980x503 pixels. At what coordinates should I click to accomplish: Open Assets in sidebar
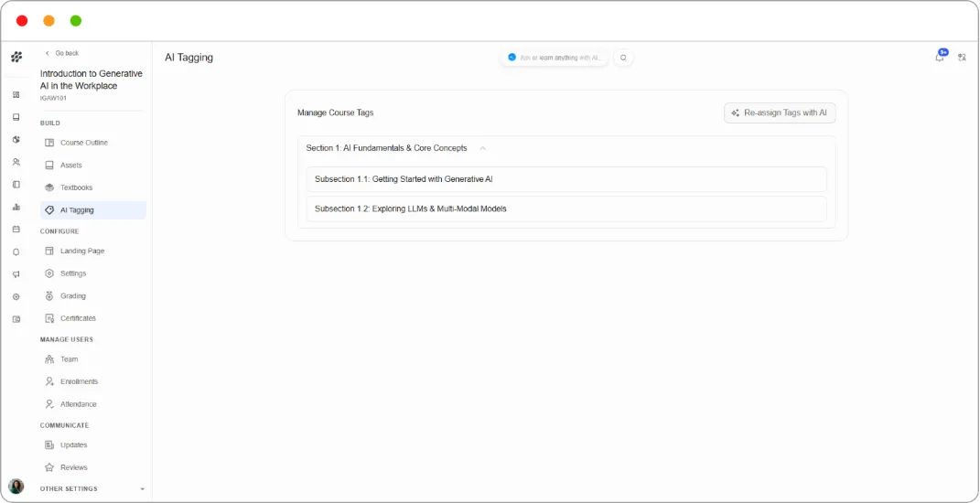coord(93,165)
